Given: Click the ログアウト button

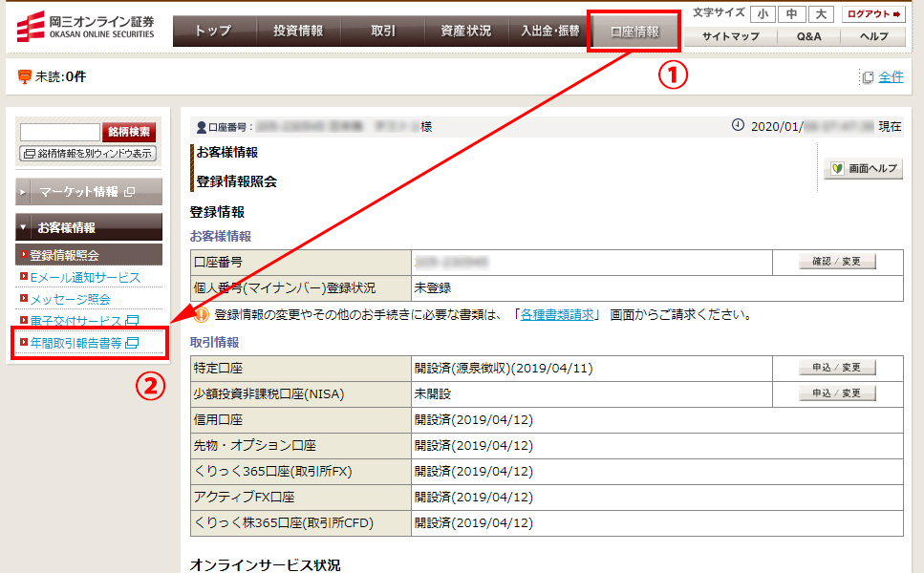Looking at the screenshot, I should (873, 13).
